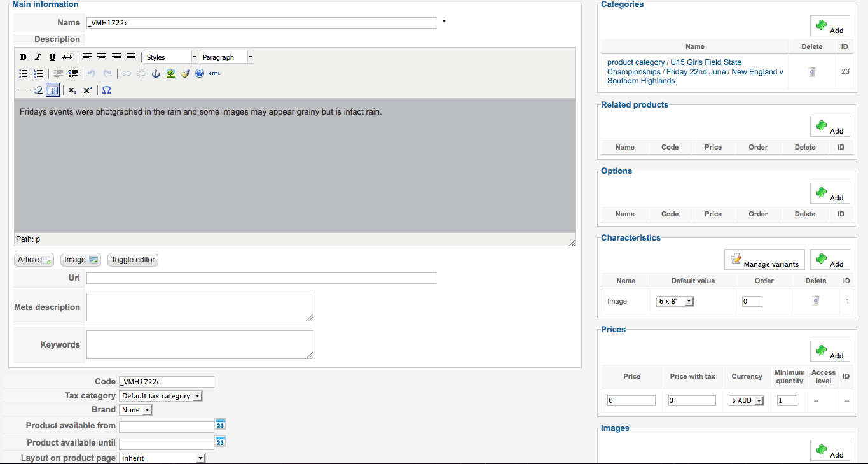868x464 pixels.
Task: Click the insert anchor icon
Action: click(155, 73)
